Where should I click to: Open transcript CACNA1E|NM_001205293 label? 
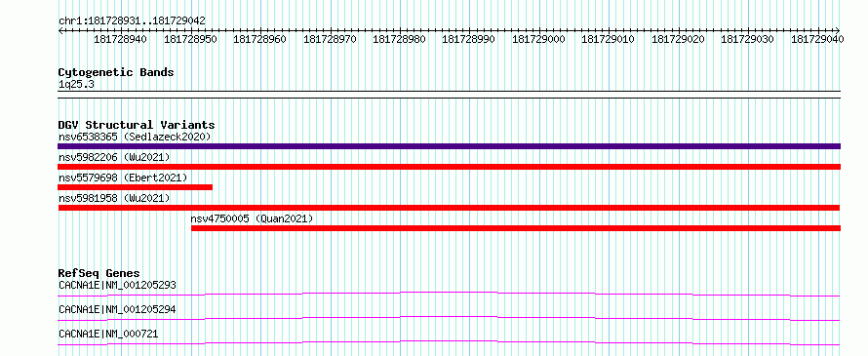click(117, 285)
